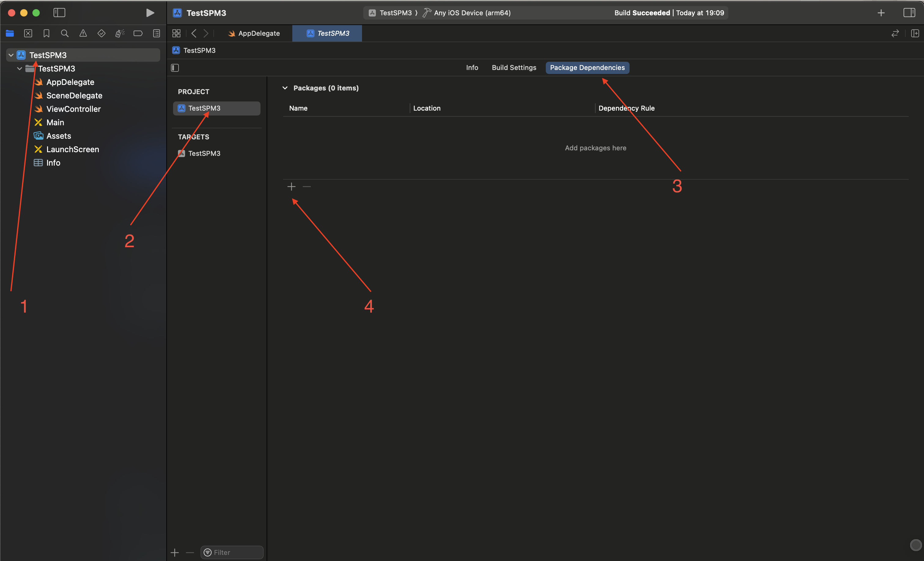This screenshot has width=924, height=561.
Task: Remove target with bottom minus
Action: (x=190, y=552)
